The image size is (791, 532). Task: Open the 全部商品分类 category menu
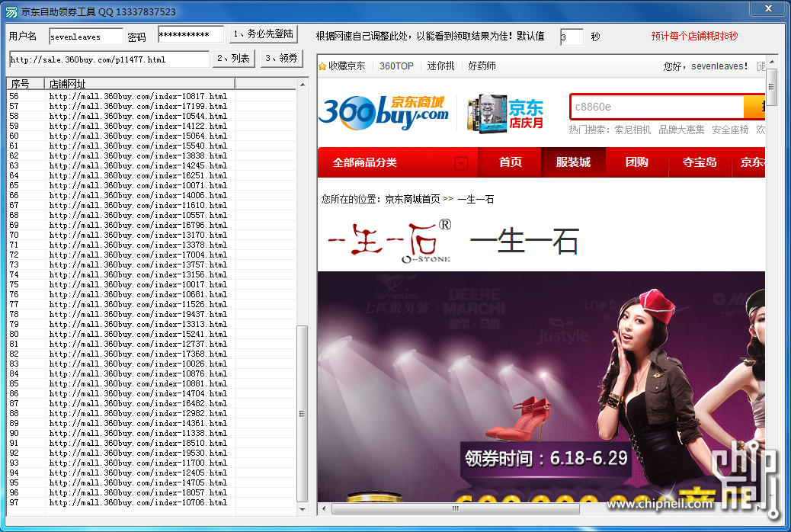(398, 162)
